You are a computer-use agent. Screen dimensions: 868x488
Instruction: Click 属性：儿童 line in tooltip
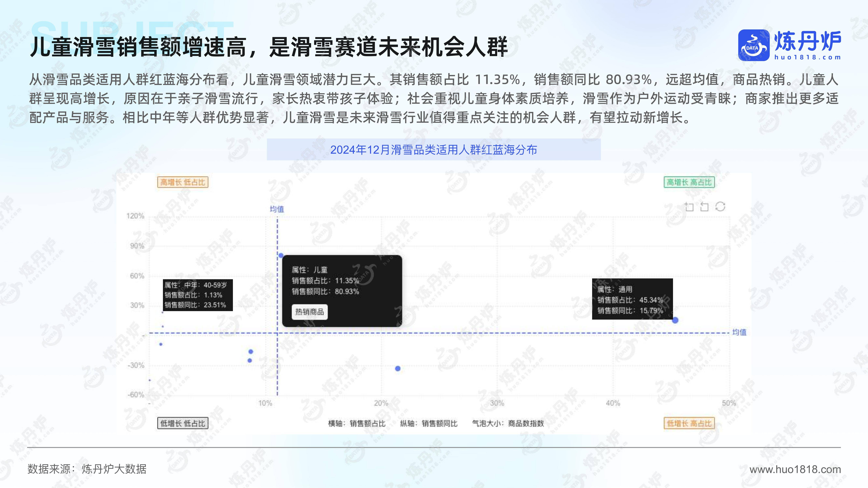pyautogui.click(x=310, y=270)
